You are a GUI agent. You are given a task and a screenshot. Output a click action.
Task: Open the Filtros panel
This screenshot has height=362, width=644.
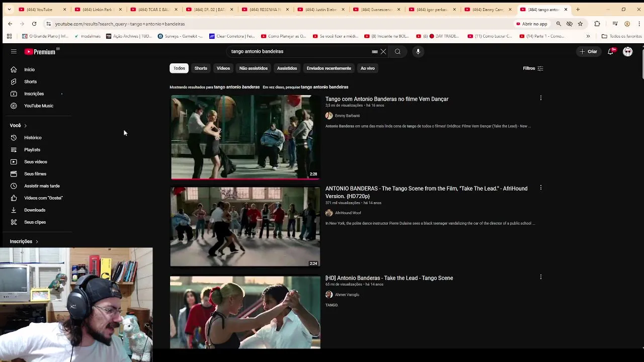[533, 68]
